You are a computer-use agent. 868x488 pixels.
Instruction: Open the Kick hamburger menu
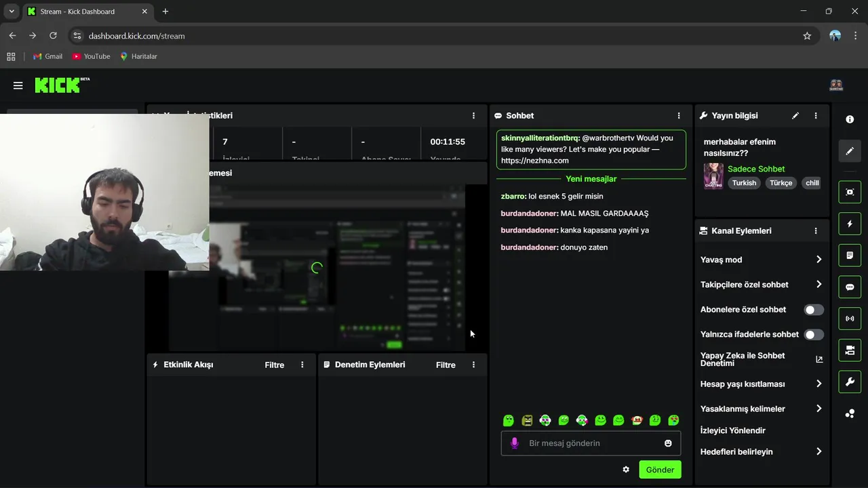coord(18,85)
